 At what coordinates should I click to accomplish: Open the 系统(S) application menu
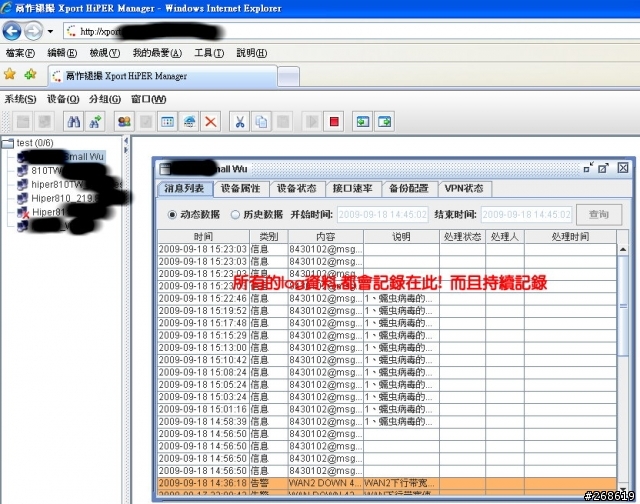tap(20, 99)
